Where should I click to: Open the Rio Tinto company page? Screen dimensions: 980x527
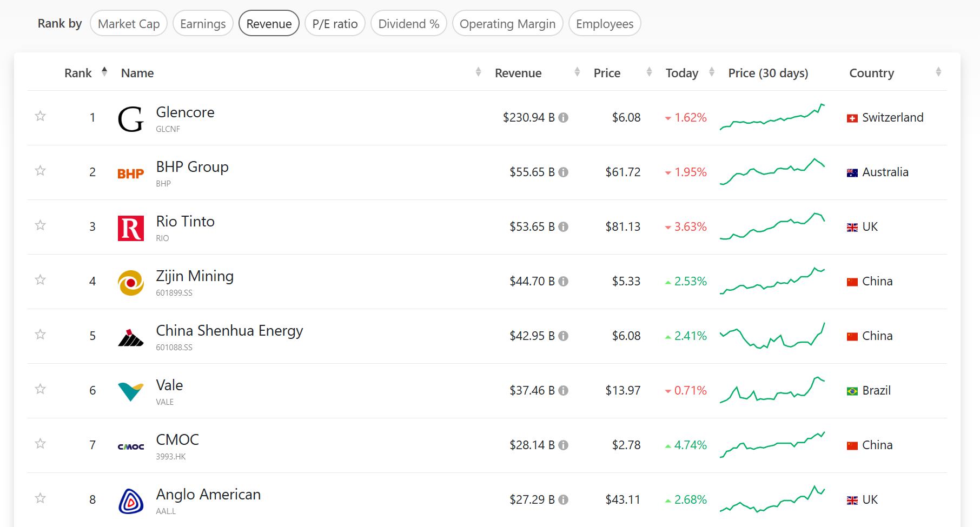pyautogui.click(x=185, y=222)
